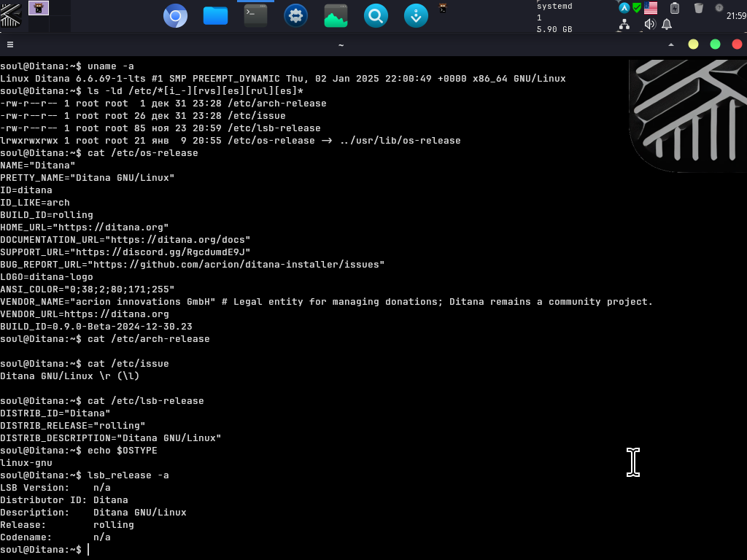Click the DISTRIB_RELEASE="rolling" line
Viewport: 747px width, 560px height.
point(73,425)
